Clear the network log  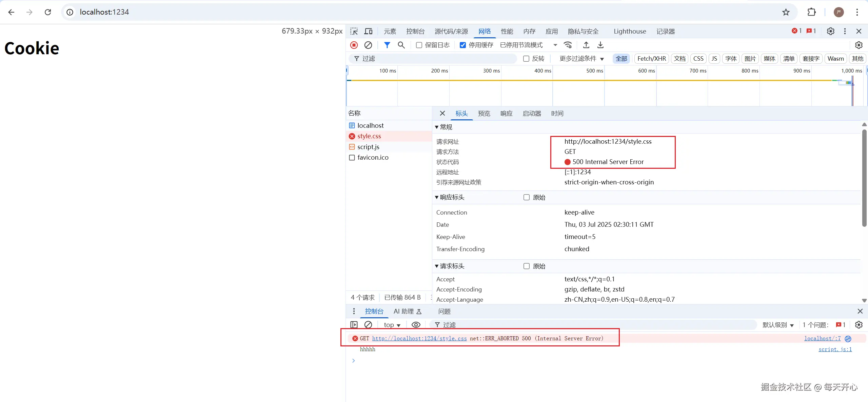pos(368,45)
